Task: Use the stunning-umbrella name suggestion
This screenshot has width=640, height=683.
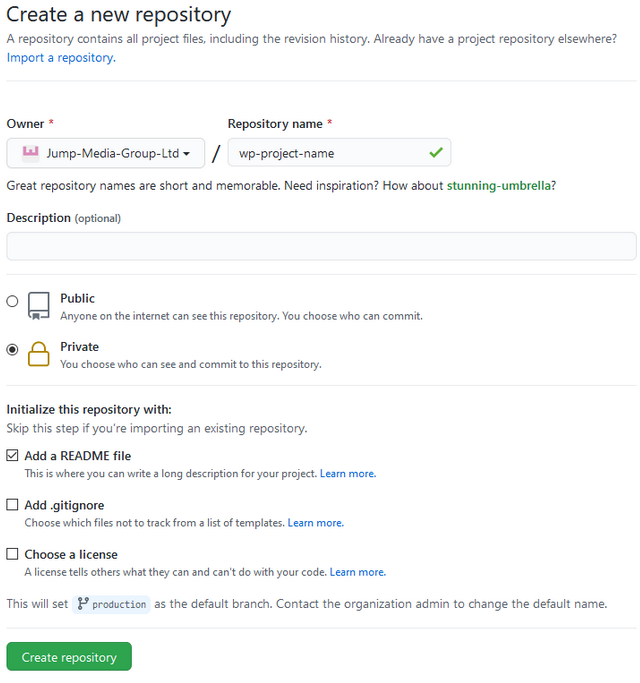Action: pyautogui.click(x=500, y=186)
